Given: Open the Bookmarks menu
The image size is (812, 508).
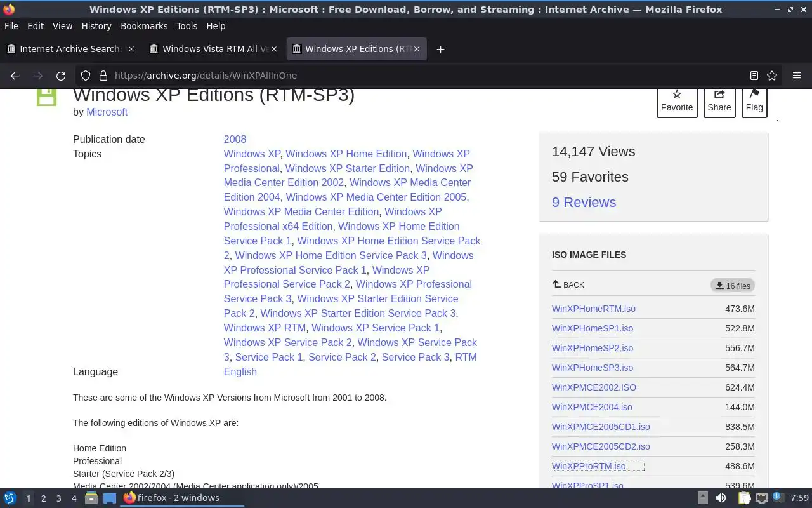Looking at the screenshot, I should click(x=144, y=26).
